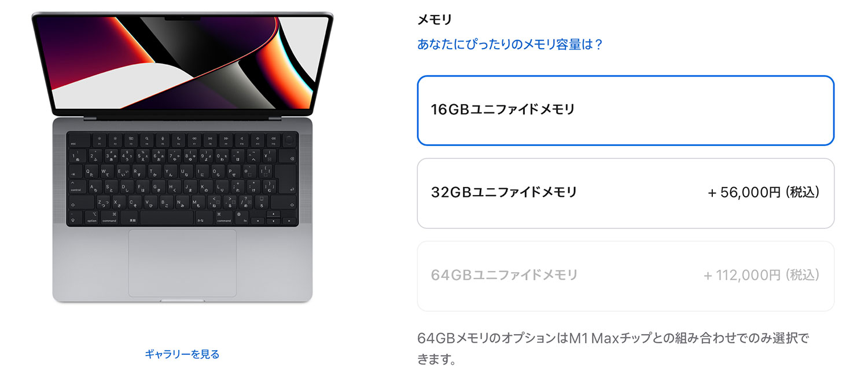
Task: Click the 64GBメモリ M1 Max note text
Action: (x=613, y=349)
